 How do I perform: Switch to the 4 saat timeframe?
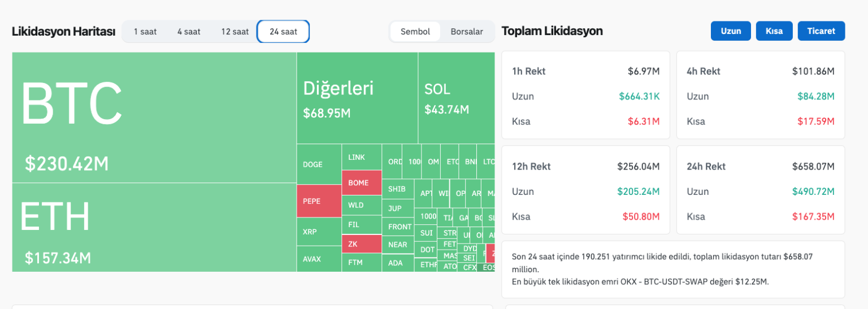click(189, 32)
